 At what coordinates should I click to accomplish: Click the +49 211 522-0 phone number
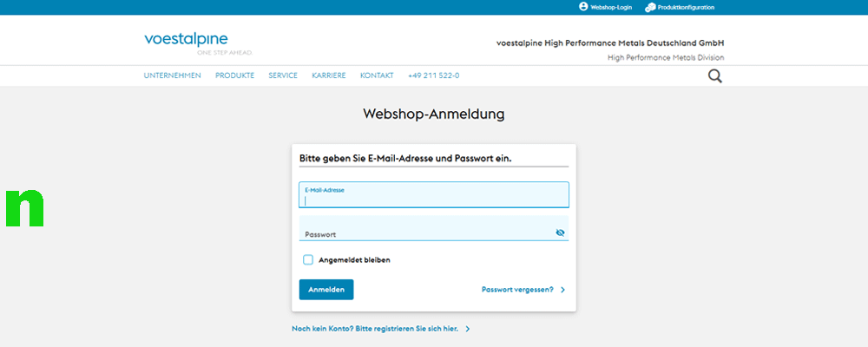click(x=433, y=75)
